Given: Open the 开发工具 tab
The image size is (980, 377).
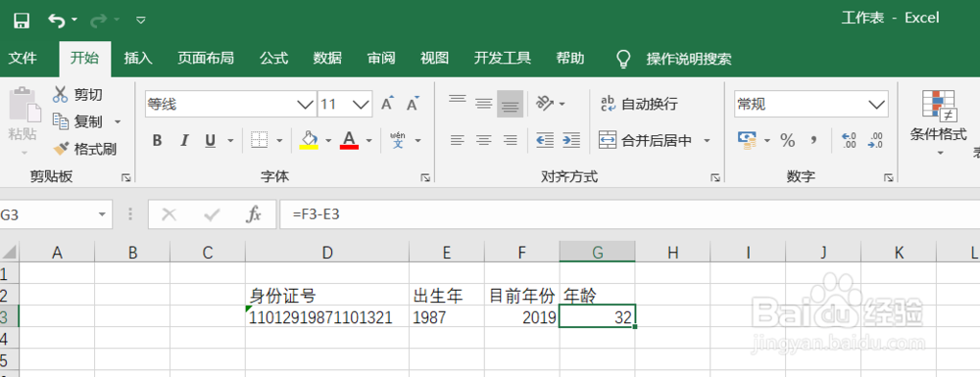Looking at the screenshot, I should [x=503, y=59].
